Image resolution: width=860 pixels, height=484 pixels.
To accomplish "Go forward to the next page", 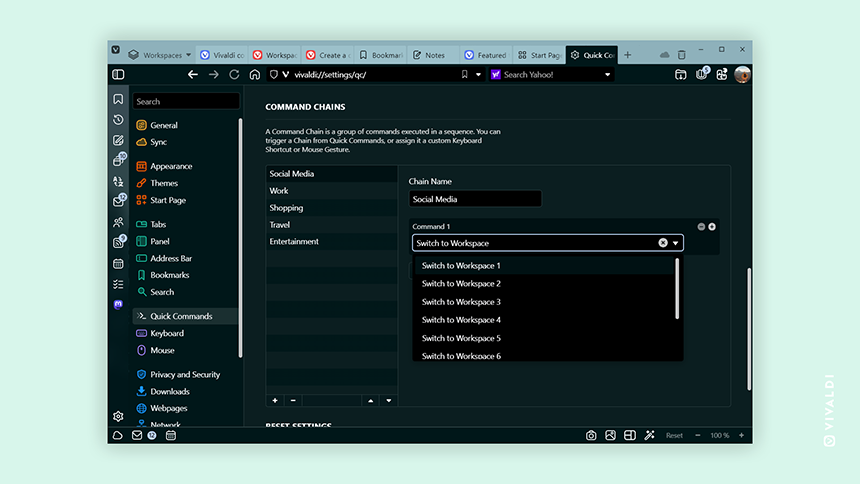I will (x=213, y=75).
